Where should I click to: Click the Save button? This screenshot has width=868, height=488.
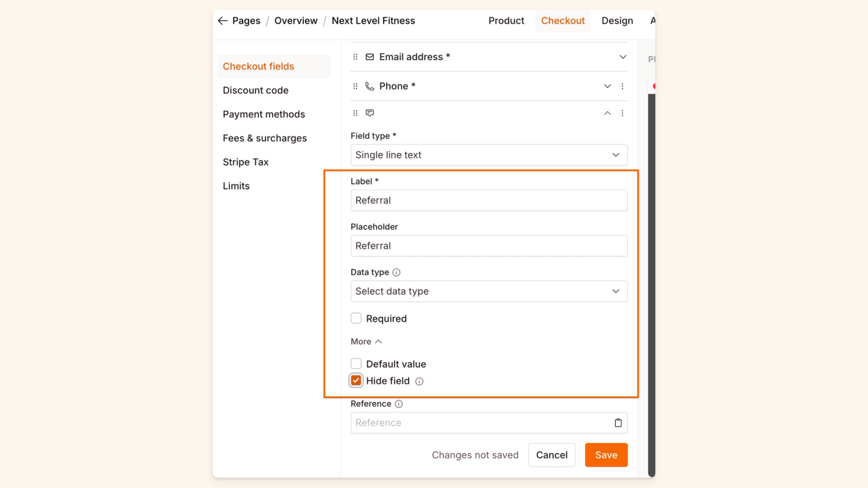(606, 455)
